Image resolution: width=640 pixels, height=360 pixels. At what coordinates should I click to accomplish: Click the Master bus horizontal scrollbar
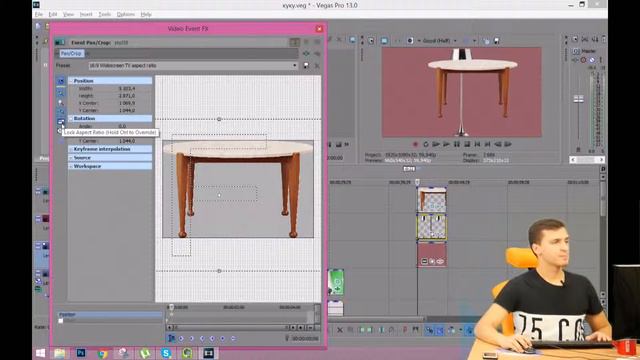tap(587, 160)
